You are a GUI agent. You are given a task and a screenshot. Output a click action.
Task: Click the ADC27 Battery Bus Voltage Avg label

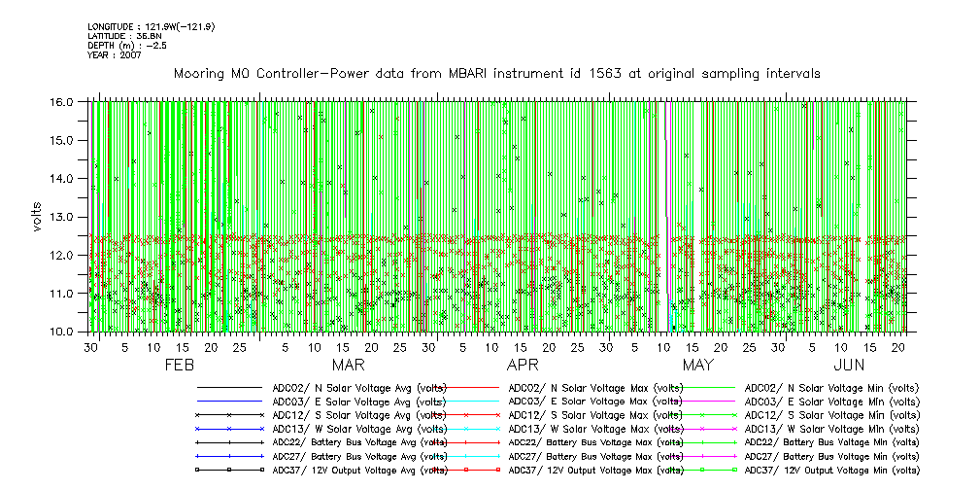pyautogui.click(x=359, y=456)
